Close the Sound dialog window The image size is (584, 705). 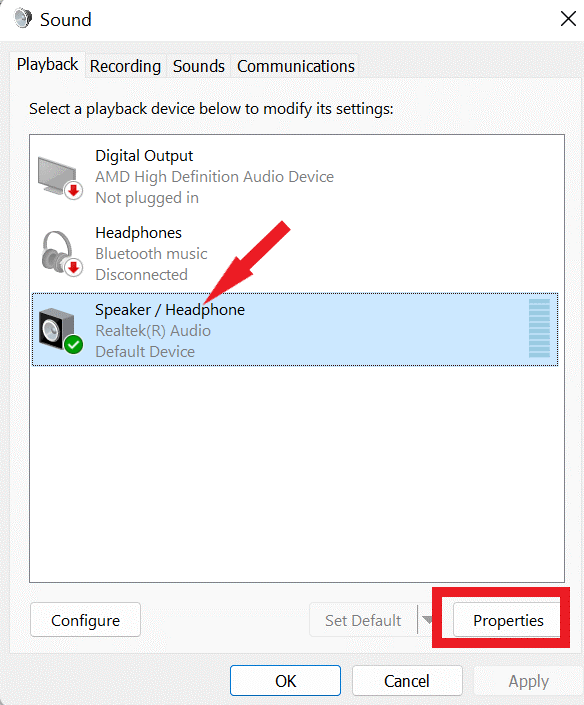[x=568, y=19]
